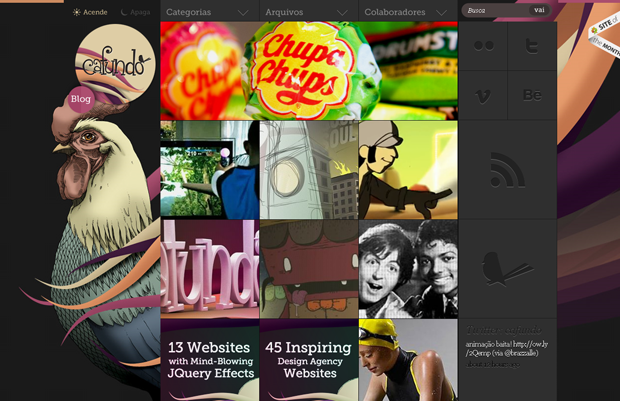Screen dimensions: 620x401
Task: Open 45 Inspiring Design Agency Websites post
Action: point(309,360)
